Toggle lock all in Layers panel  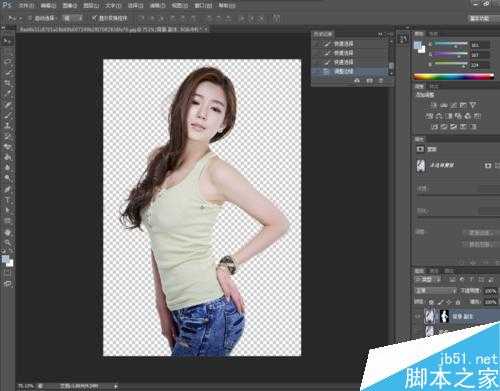coord(458,302)
